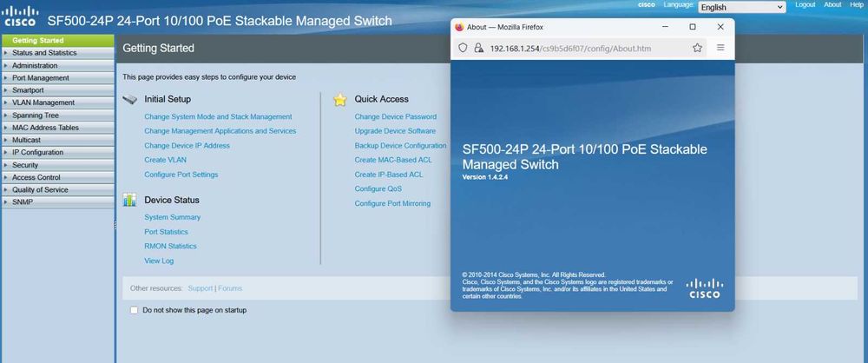Click Version 1.4.2.4 text in About window

pyautogui.click(x=485, y=177)
